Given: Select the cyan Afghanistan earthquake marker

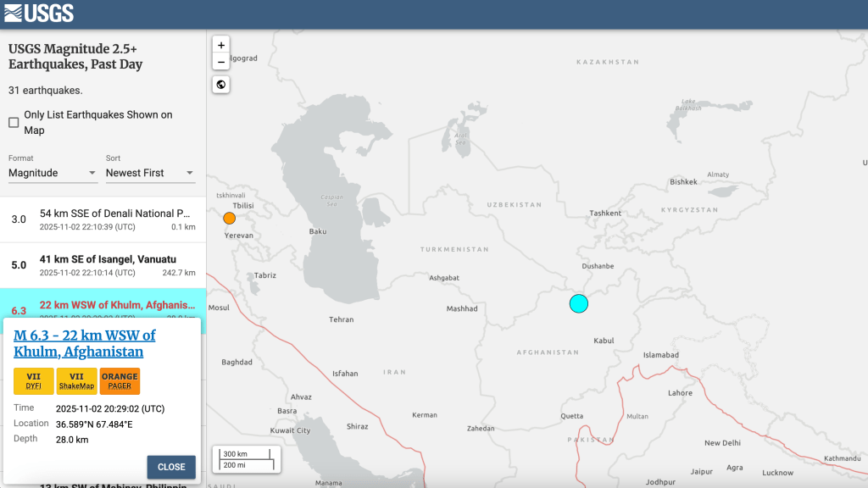Looking at the screenshot, I should click(578, 303).
